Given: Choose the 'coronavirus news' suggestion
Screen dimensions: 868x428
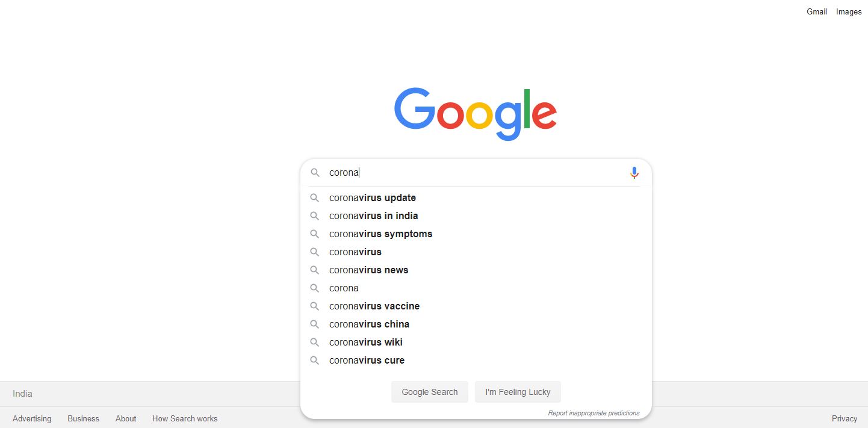Looking at the screenshot, I should click(368, 270).
